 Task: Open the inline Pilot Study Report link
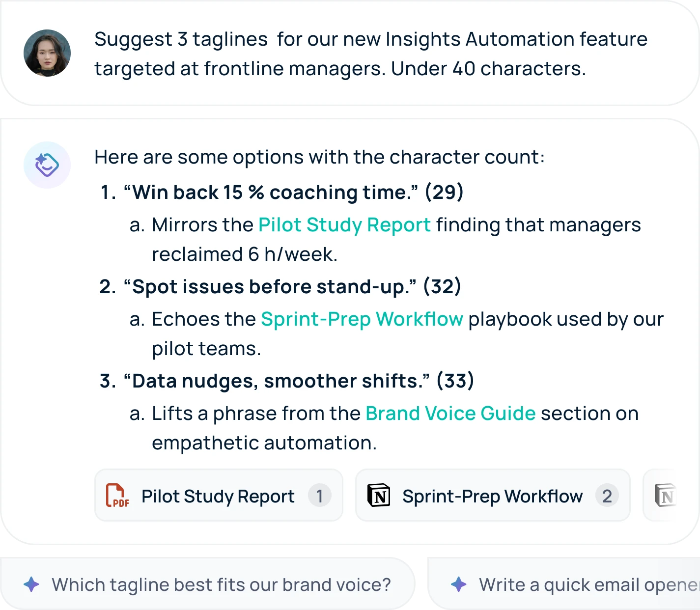(x=344, y=225)
